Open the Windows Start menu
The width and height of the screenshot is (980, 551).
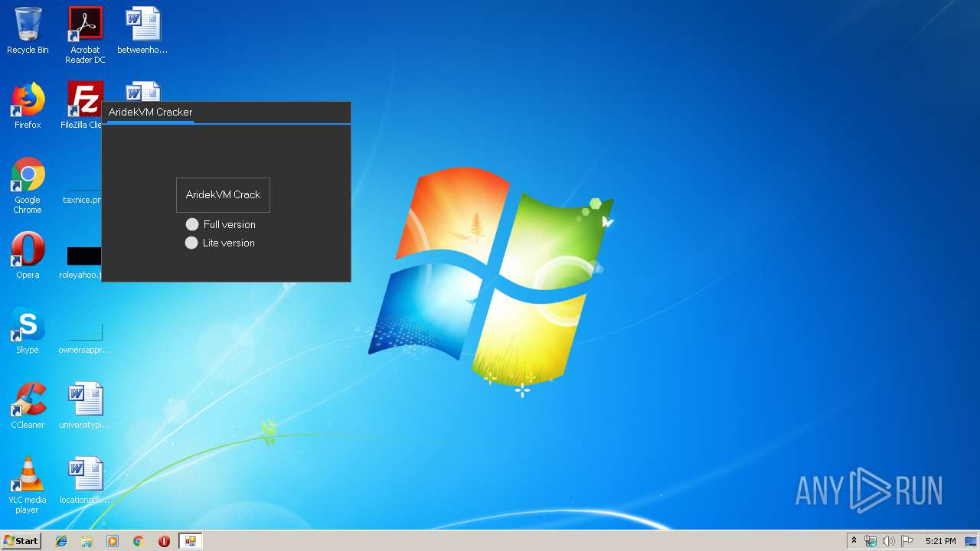tap(21, 541)
